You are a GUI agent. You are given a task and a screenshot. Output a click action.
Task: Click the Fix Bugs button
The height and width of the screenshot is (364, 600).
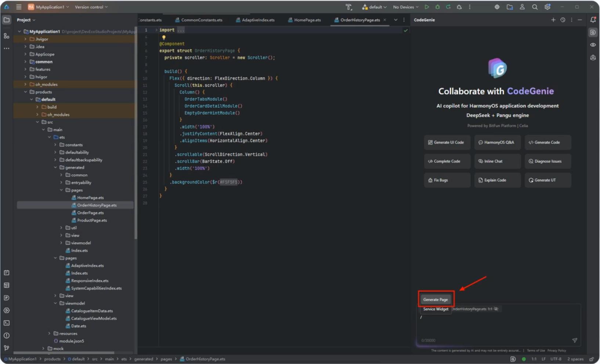coord(447,180)
